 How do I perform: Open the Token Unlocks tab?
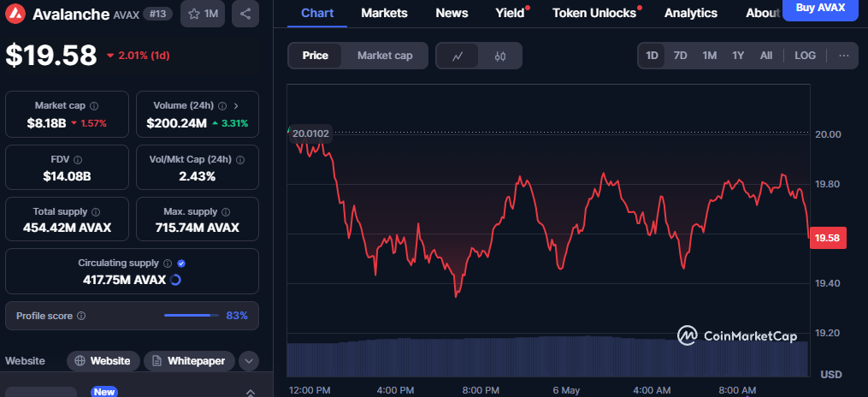594,13
